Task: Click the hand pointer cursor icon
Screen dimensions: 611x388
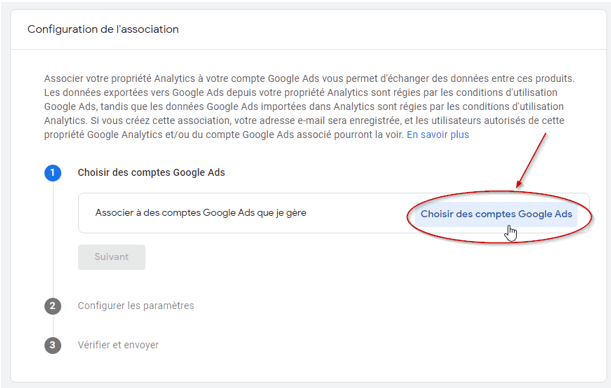Action: pyautogui.click(x=510, y=233)
